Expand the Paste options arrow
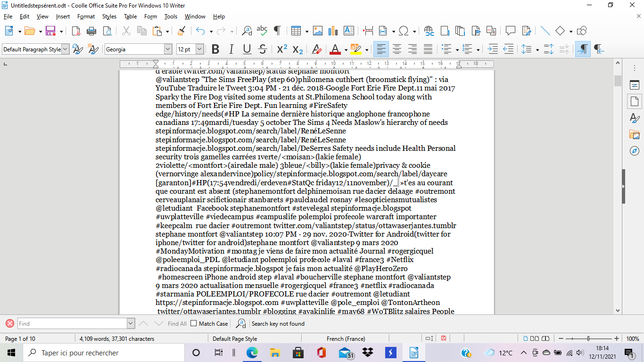644x362 pixels. pyautogui.click(x=167, y=32)
